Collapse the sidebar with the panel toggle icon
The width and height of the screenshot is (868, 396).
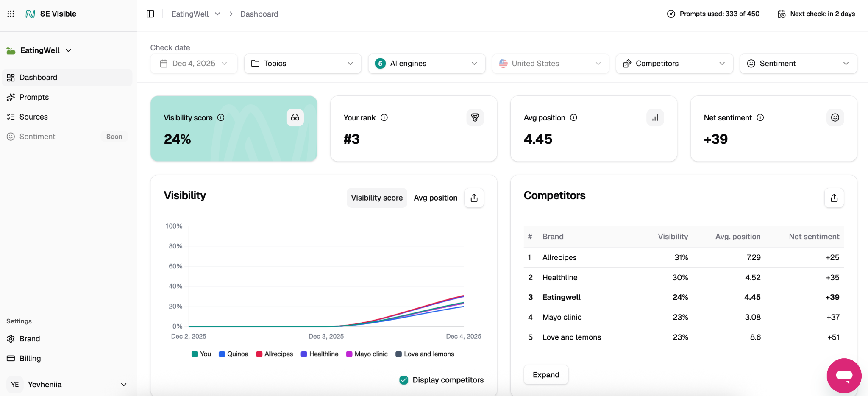[x=151, y=14]
